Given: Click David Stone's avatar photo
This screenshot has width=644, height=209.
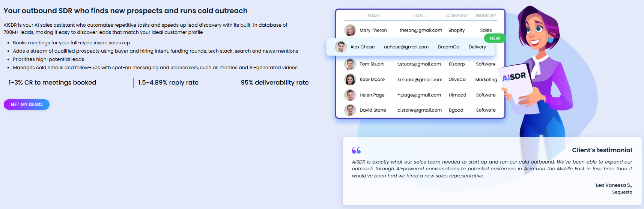Looking at the screenshot, I should [x=350, y=110].
